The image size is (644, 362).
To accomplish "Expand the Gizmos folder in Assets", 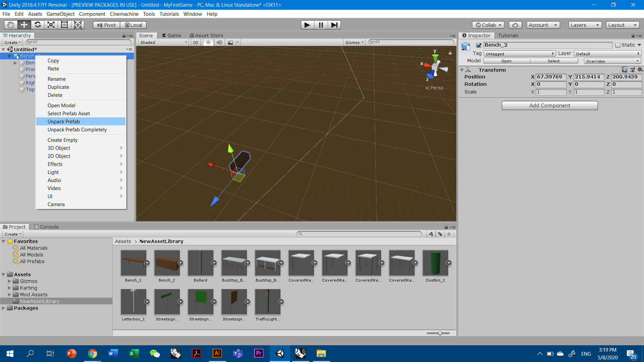I will 9,281.
